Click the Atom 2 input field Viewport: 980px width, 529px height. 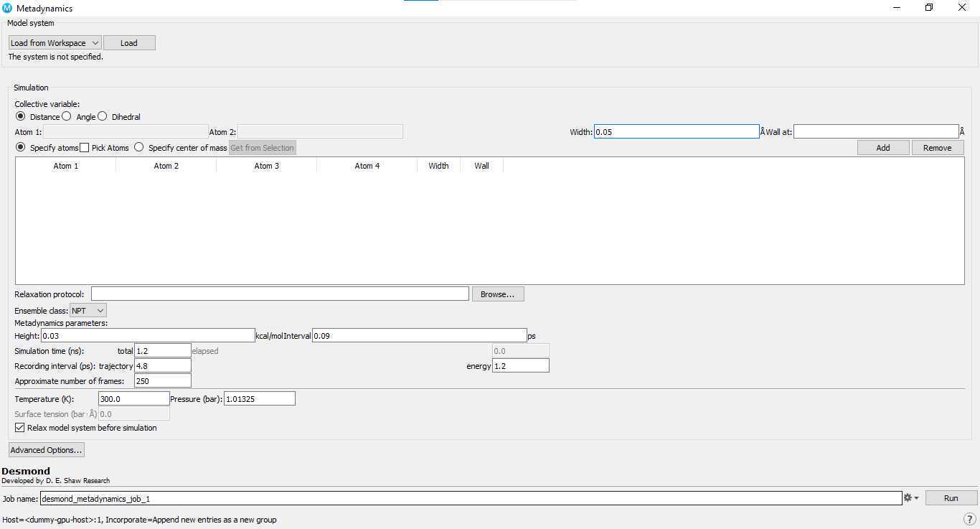(320, 132)
